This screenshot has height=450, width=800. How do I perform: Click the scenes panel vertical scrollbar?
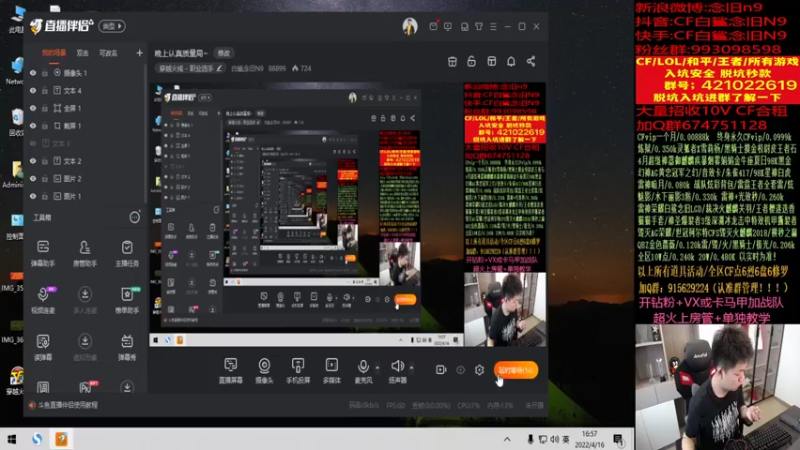click(145, 133)
